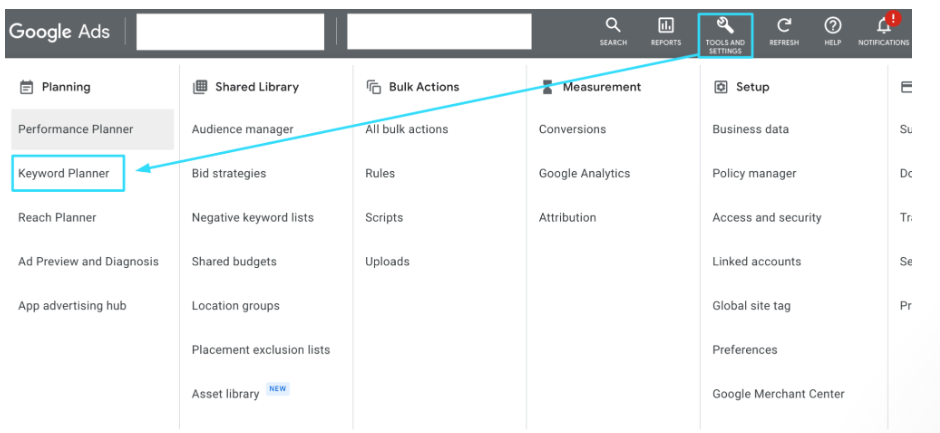Screen dimensions: 940x433
Task: Click the Shared Library heading
Action: (257, 87)
